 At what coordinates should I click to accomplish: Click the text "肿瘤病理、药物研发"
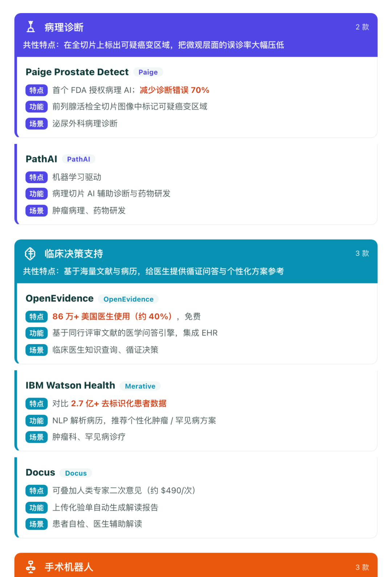(x=89, y=210)
